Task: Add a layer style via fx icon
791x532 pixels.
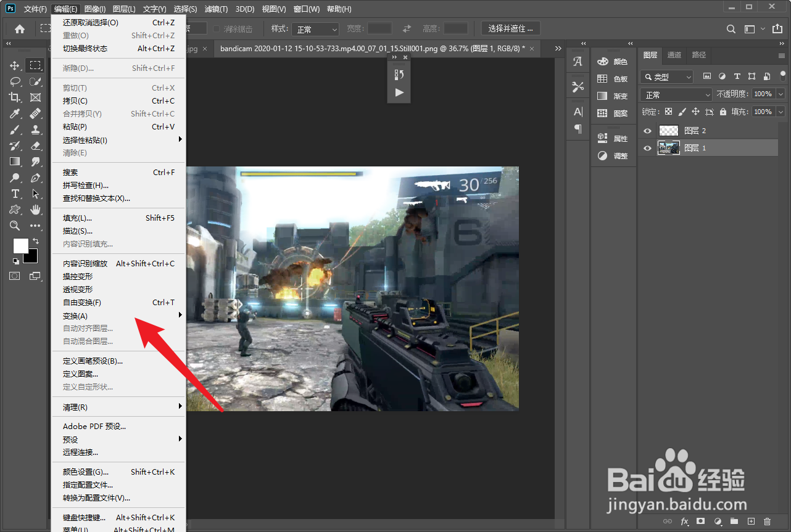Action: click(x=684, y=522)
